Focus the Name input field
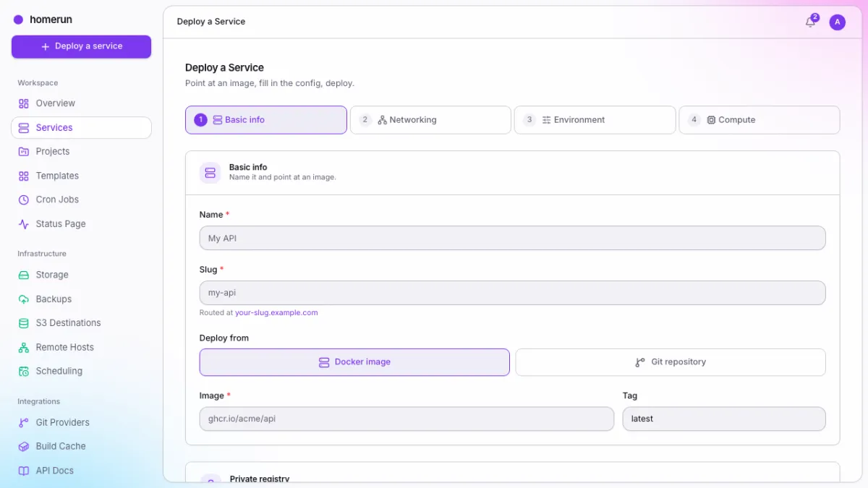The width and height of the screenshot is (868, 488). (512, 238)
